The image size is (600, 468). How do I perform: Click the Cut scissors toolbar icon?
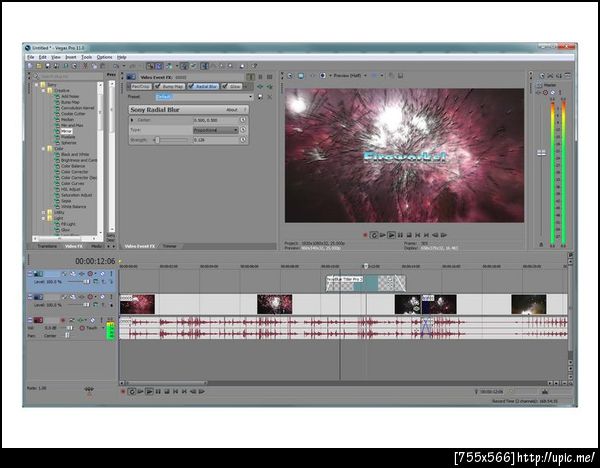[85, 66]
